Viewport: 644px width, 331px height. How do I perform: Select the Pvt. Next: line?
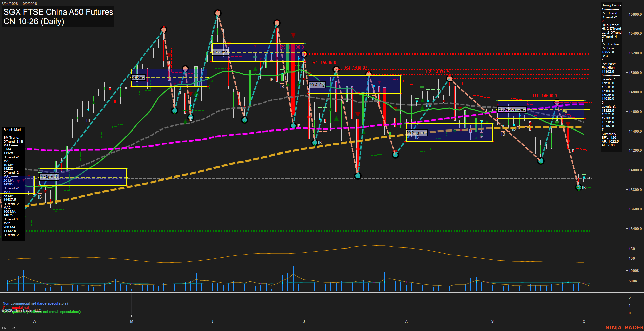point(609,64)
